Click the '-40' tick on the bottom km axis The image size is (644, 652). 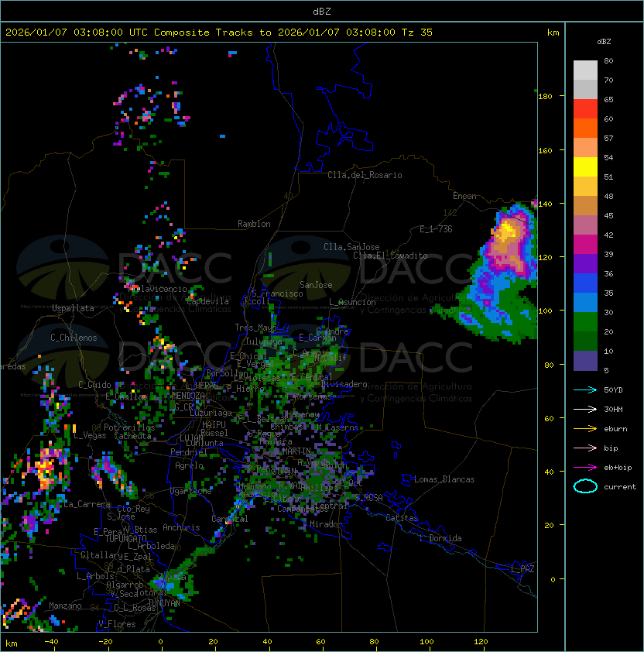tap(51, 642)
